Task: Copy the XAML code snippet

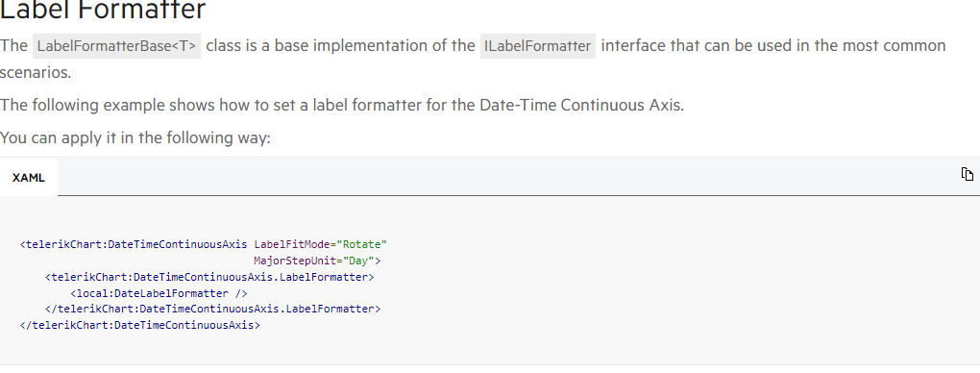Action: pyautogui.click(x=967, y=174)
